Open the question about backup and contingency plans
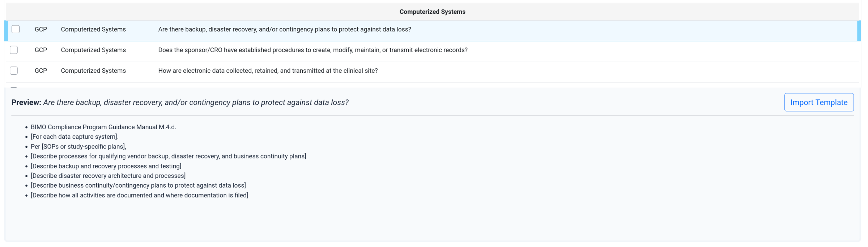Screen dimensions: 868x247 284,29
